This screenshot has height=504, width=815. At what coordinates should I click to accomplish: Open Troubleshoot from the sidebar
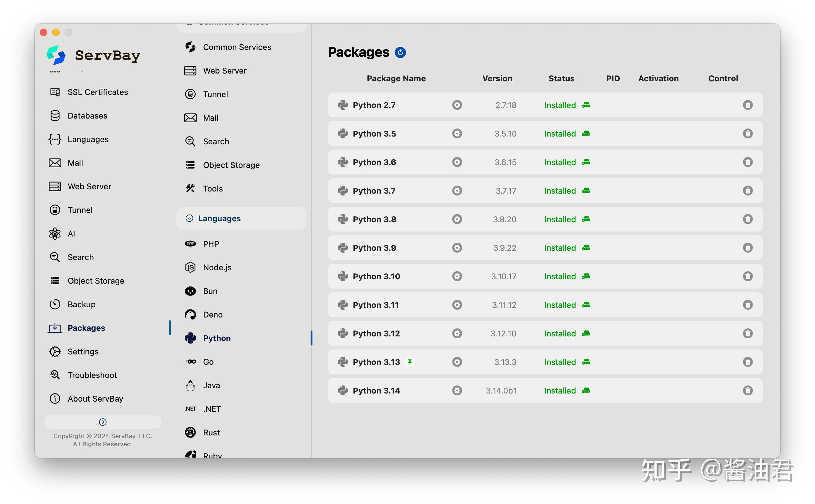[x=92, y=375]
